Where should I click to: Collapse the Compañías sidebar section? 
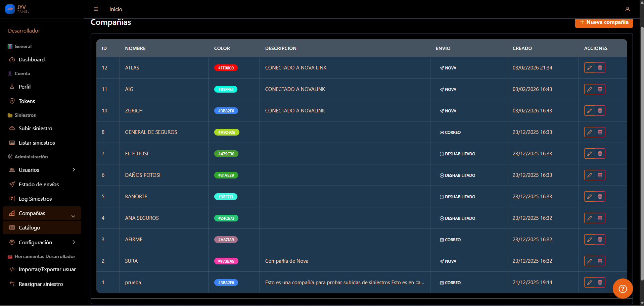[73, 216]
